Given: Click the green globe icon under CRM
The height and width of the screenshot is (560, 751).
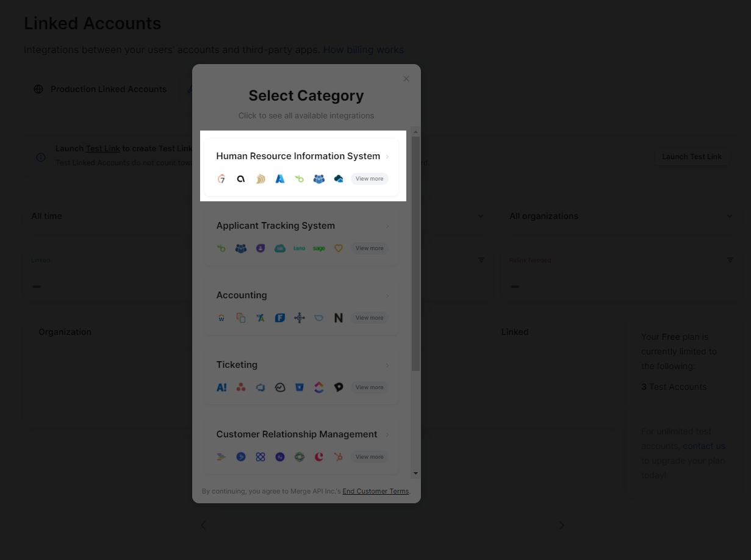Looking at the screenshot, I should point(300,457).
